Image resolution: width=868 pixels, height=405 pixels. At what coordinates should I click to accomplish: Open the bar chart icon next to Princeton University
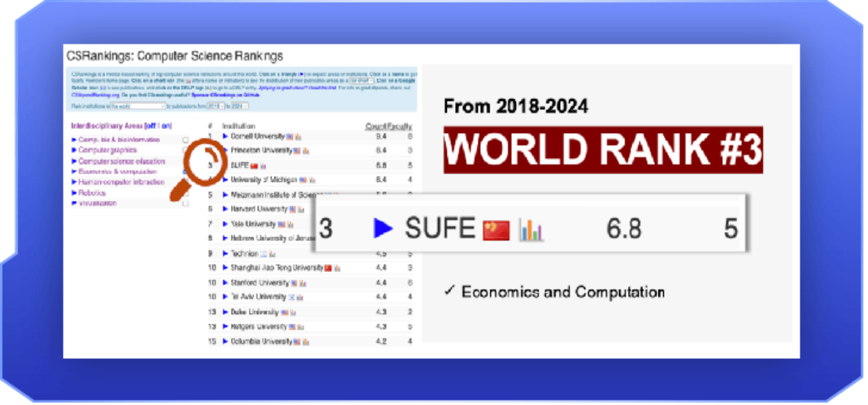(306, 151)
